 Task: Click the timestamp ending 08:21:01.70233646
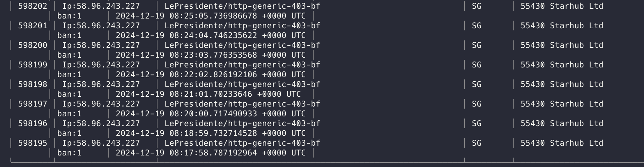(184, 94)
